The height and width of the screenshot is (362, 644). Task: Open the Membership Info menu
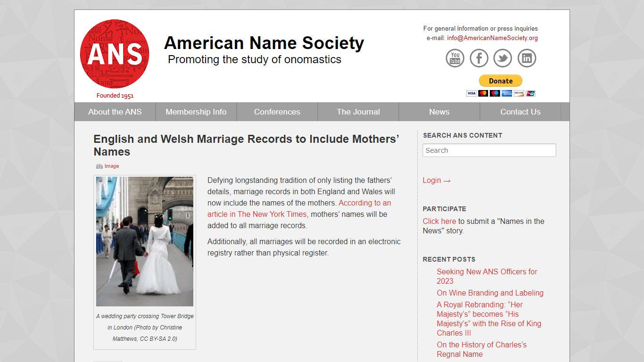pyautogui.click(x=196, y=112)
